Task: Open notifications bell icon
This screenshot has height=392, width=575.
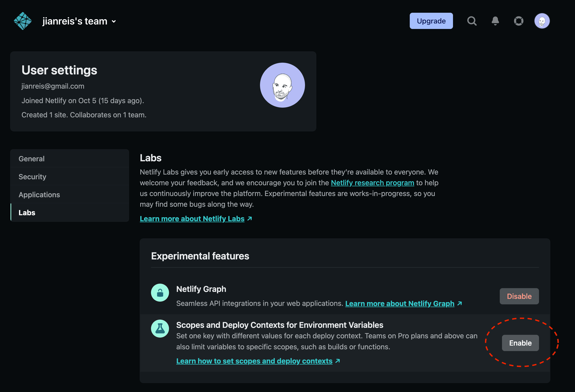Action: [x=495, y=21]
